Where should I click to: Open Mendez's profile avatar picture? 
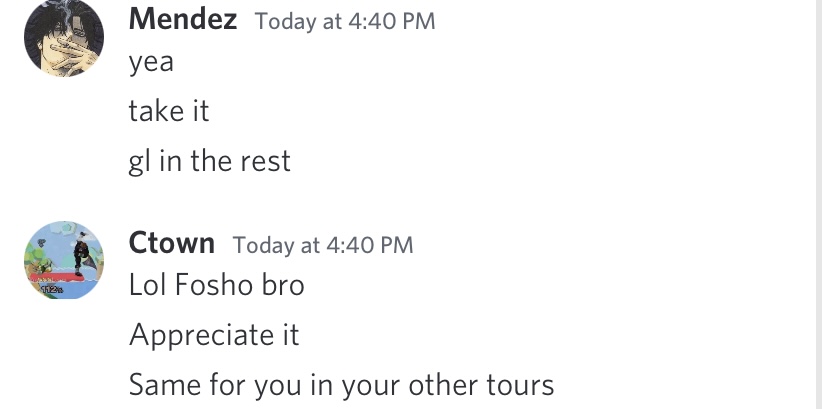[63, 38]
